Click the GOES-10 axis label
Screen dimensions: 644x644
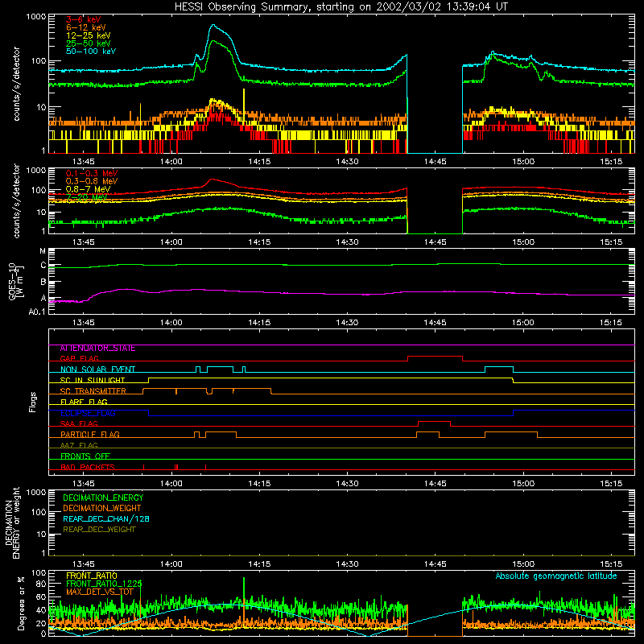pyautogui.click(x=16, y=282)
